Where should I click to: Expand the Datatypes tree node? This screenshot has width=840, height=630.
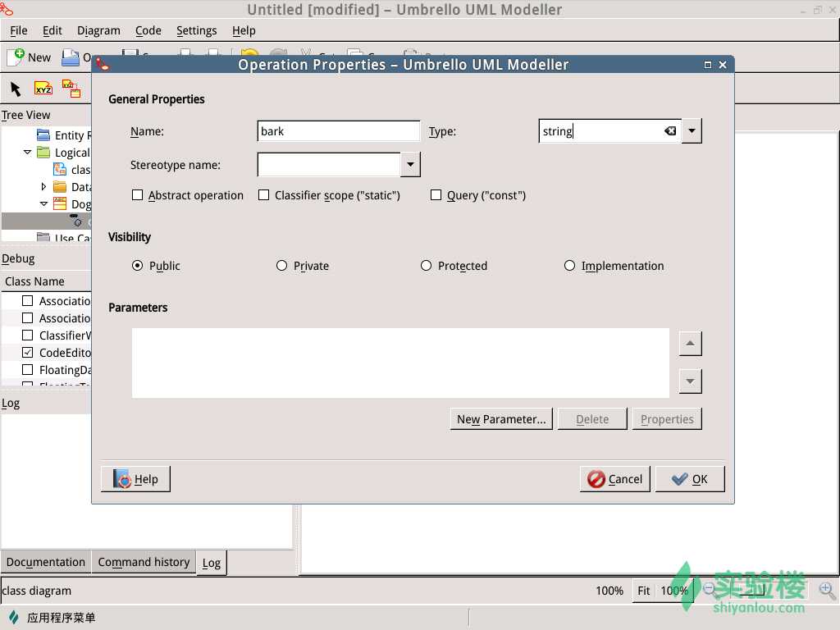(44, 186)
